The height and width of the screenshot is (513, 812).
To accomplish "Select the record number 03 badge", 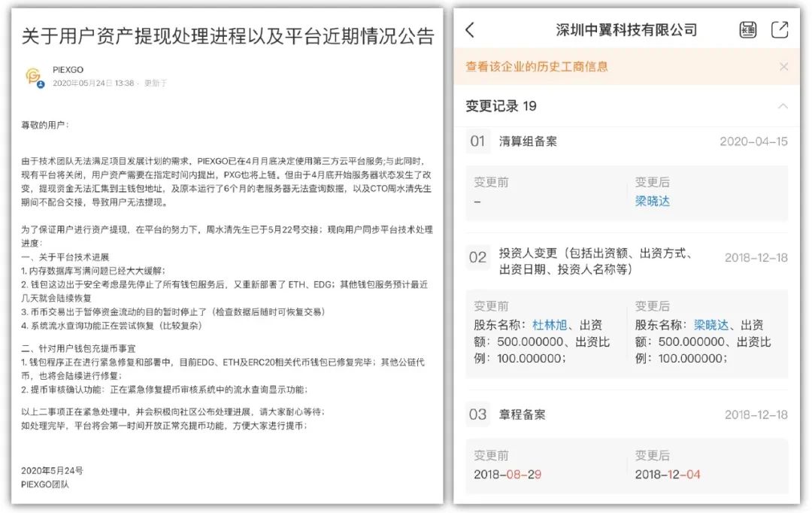I will pos(477,414).
